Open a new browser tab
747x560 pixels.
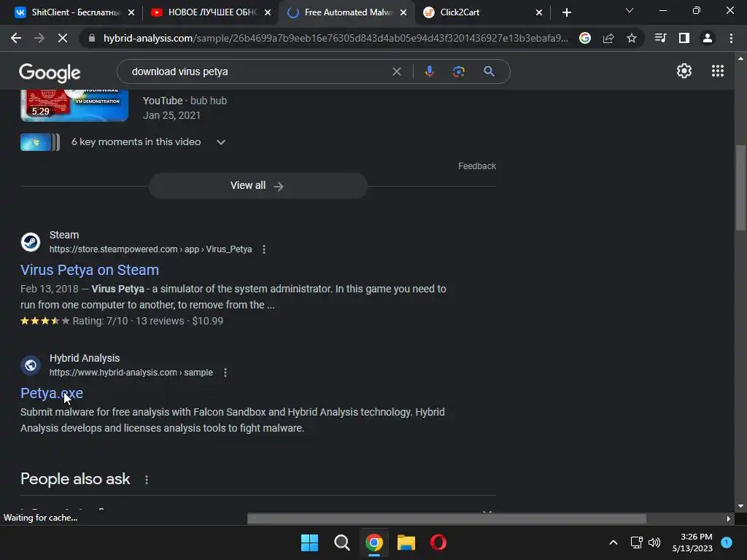(566, 12)
